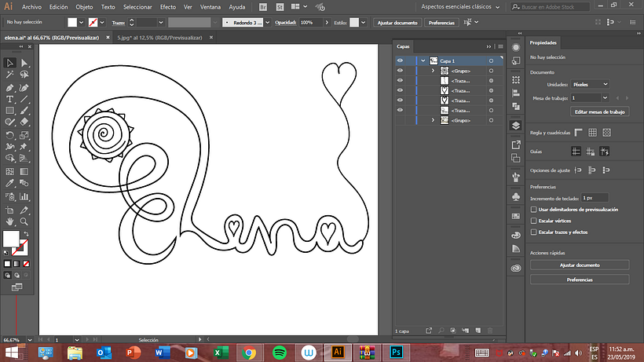Open the Efecto menu

point(168,7)
